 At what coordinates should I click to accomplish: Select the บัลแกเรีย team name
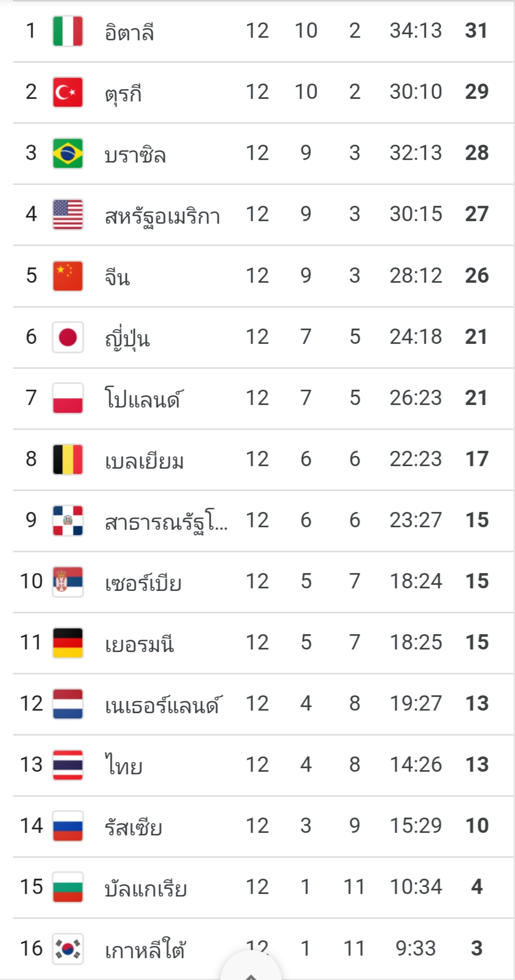pos(146,888)
